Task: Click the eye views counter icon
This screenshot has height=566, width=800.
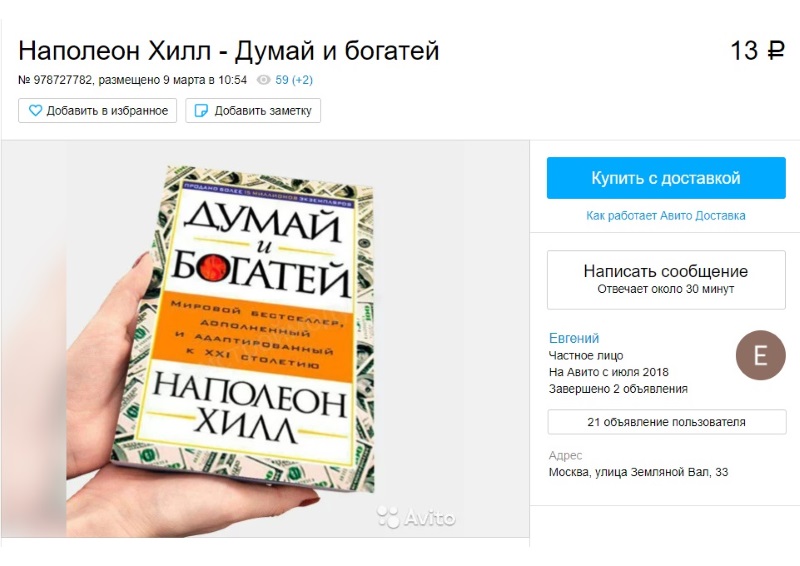Action: click(263, 80)
